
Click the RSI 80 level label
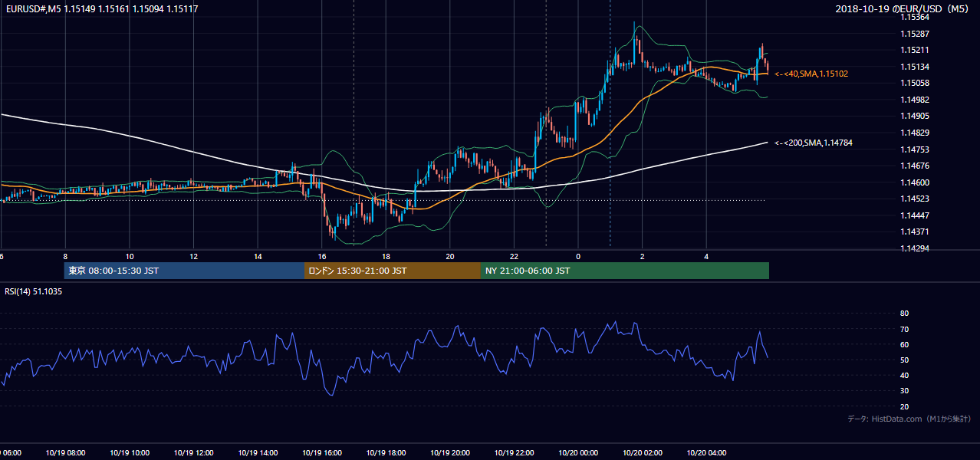(x=904, y=314)
